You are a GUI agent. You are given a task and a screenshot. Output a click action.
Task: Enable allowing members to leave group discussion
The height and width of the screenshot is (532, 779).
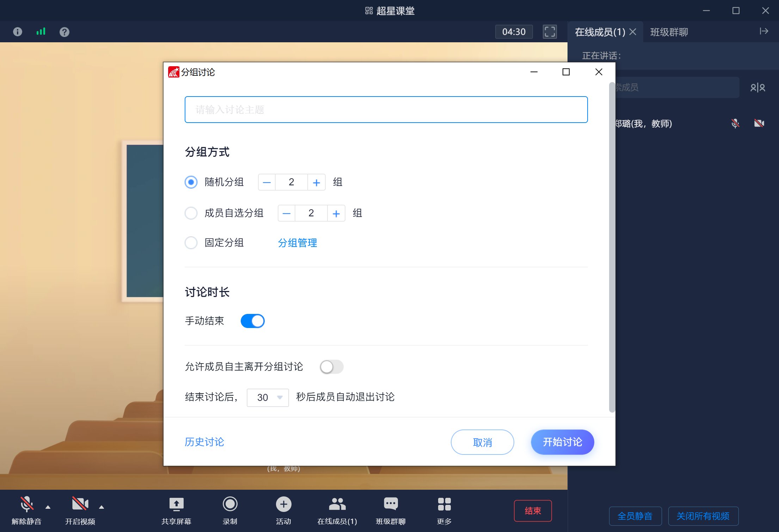(x=331, y=367)
